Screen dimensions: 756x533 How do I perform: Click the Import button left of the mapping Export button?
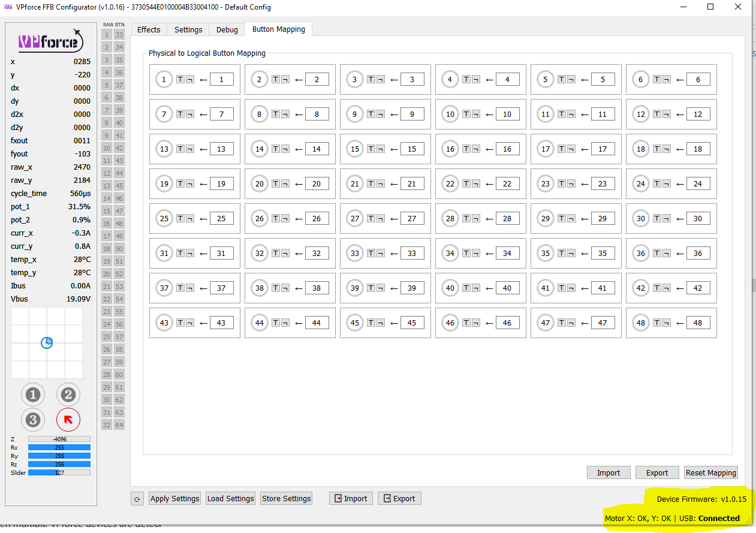click(609, 472)
